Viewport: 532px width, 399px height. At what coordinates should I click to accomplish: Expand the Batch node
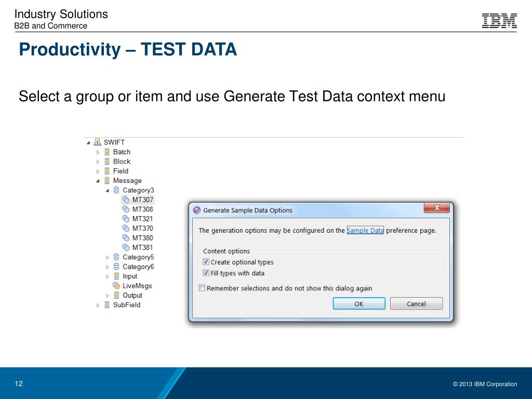pos(98,152)
